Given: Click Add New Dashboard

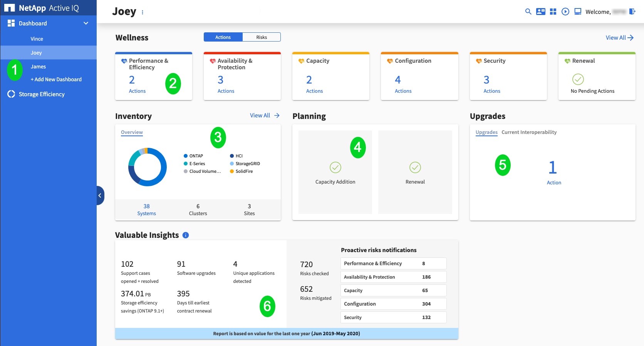Looking at the screenshot, I should pyautogui.click(x=56, y=79).
